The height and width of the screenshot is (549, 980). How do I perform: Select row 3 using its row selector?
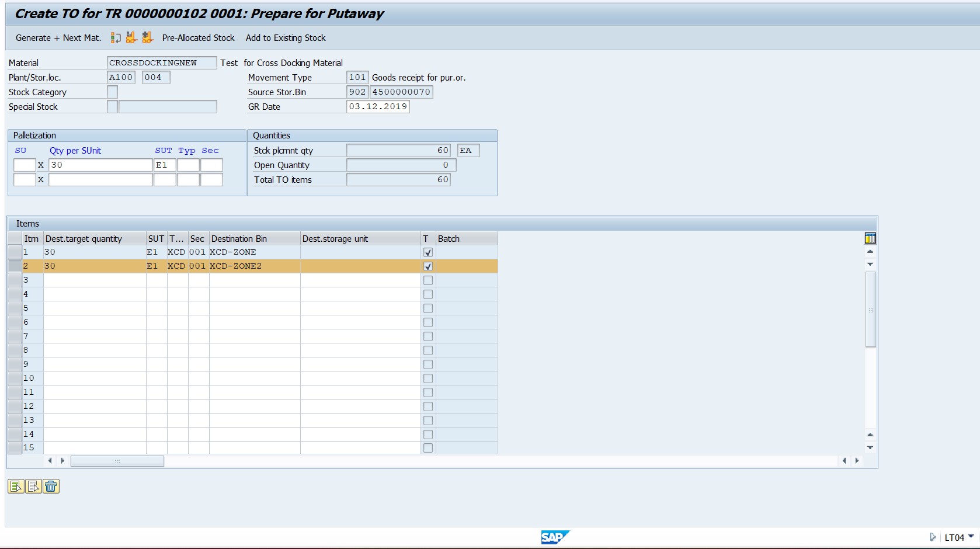click(15, 280)
